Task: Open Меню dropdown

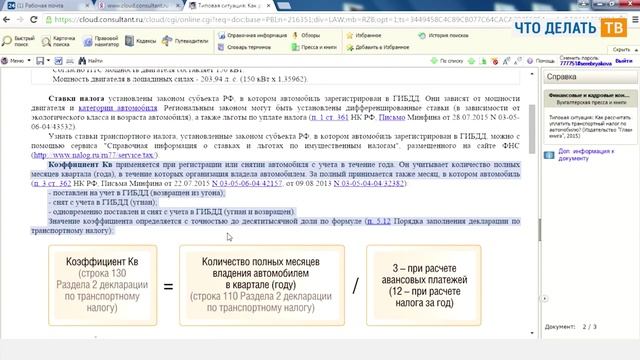Action: pyautogui.click(x=16, y=61)
